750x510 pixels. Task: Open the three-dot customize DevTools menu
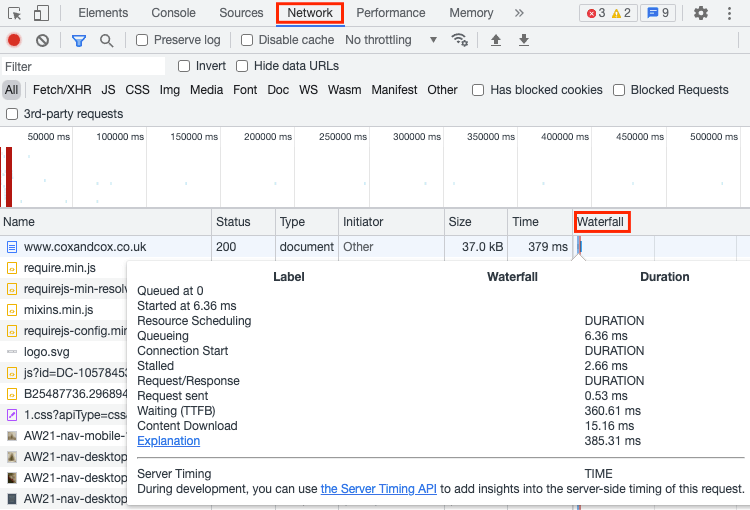tap(730, 13)
